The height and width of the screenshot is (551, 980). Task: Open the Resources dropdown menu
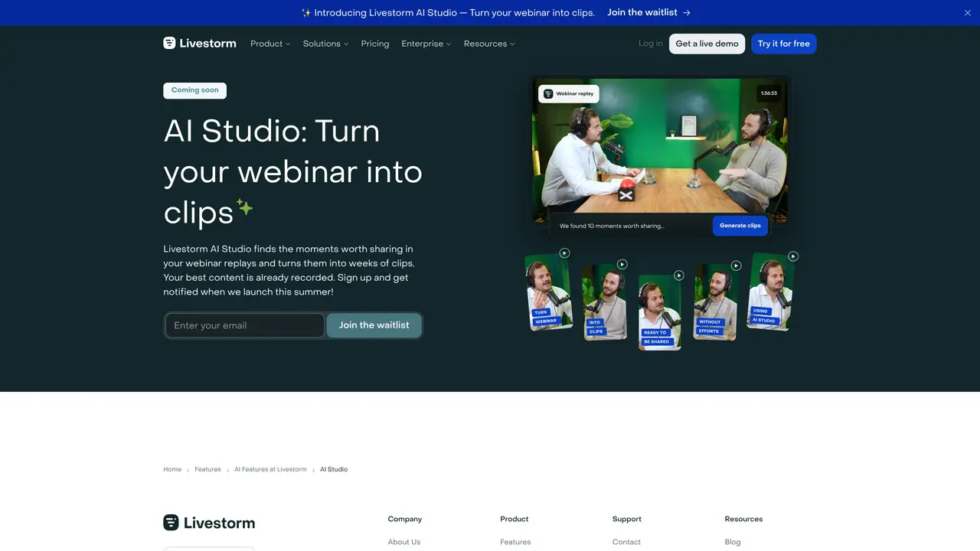coord(489,44)
